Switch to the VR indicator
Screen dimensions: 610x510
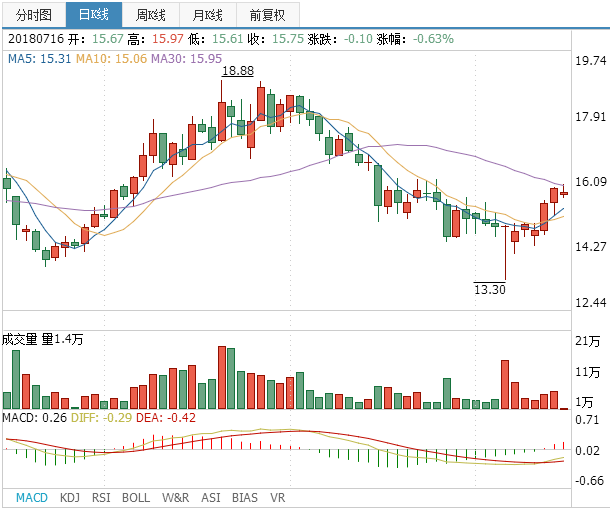pos(277,498)
